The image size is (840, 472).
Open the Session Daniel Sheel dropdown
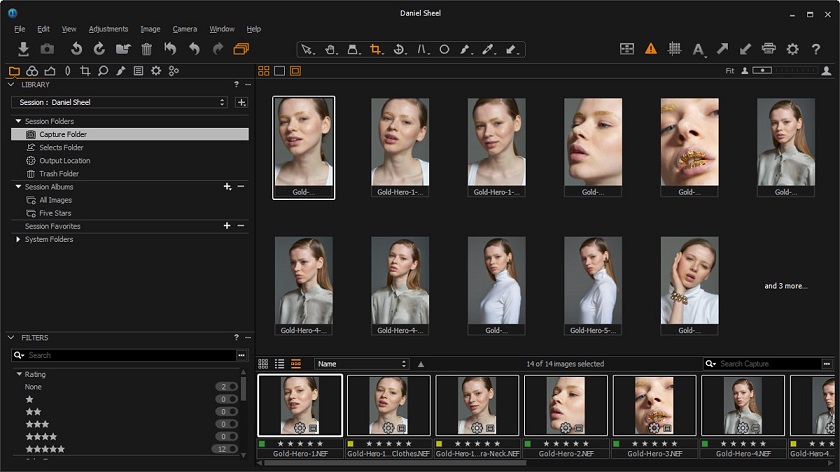[x=120, y=102]
